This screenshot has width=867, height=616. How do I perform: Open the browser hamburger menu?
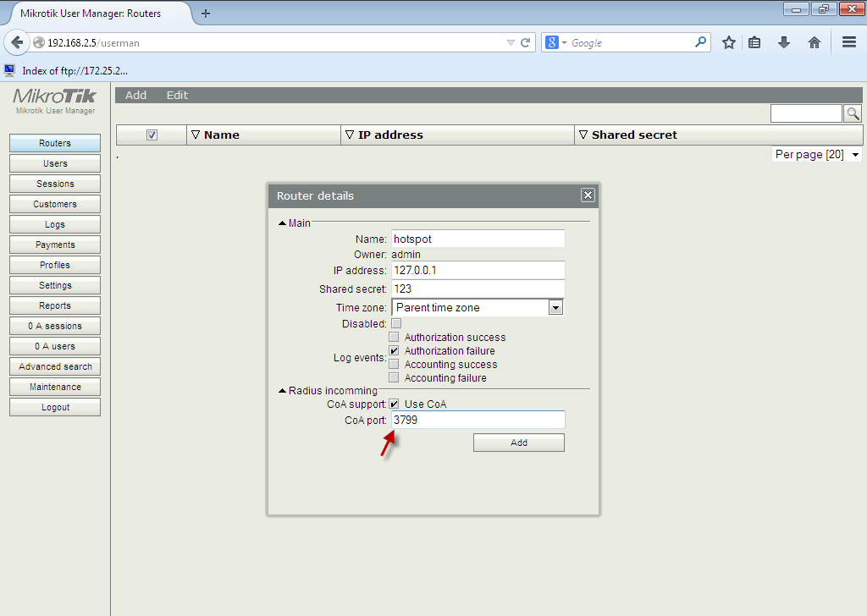849,42
